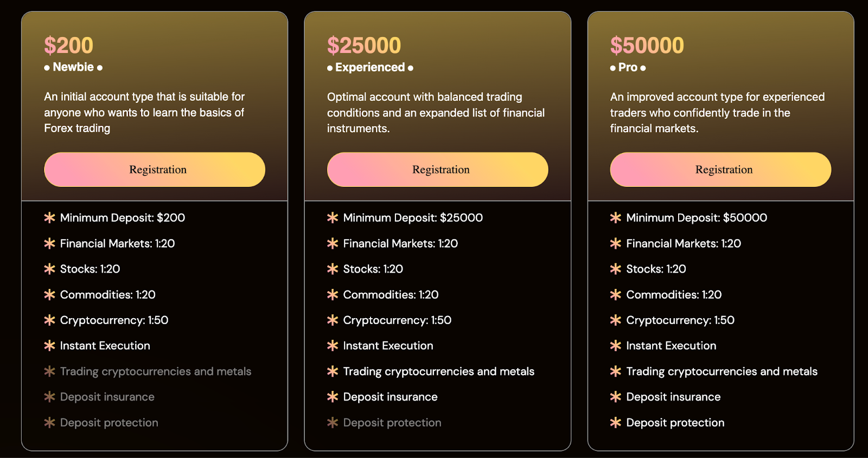
Task: Click Pro's Trading cryptocurrencies and metals feature
Action: [722, 371]
